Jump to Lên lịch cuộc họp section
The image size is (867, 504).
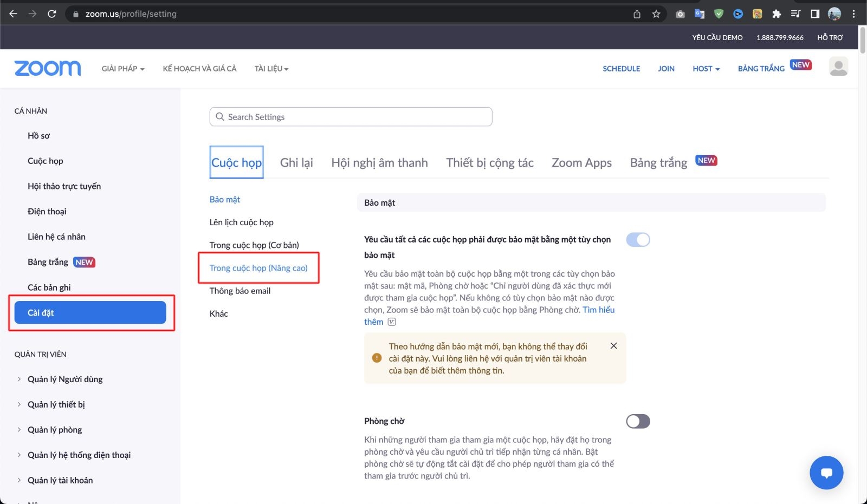click(x=242, y=222)
